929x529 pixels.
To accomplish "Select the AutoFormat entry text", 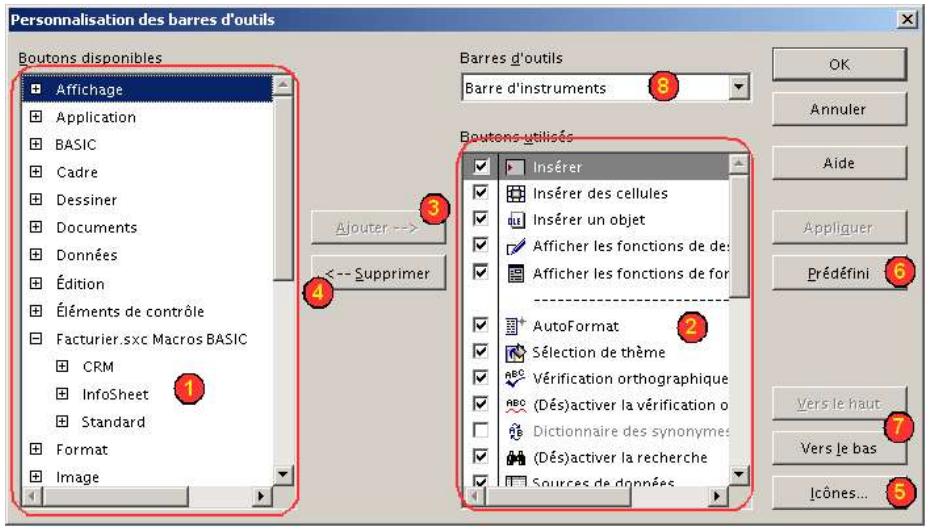I will (575, 326).
